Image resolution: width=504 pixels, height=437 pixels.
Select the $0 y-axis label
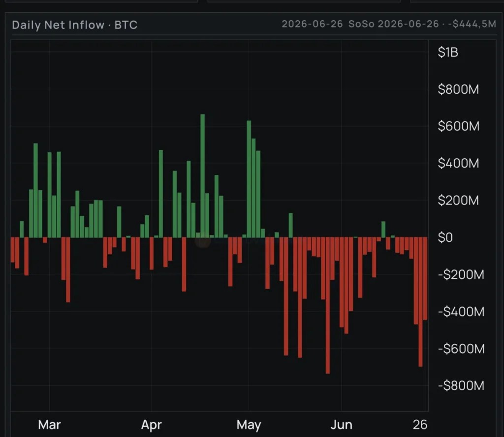[x=445, y=237]
